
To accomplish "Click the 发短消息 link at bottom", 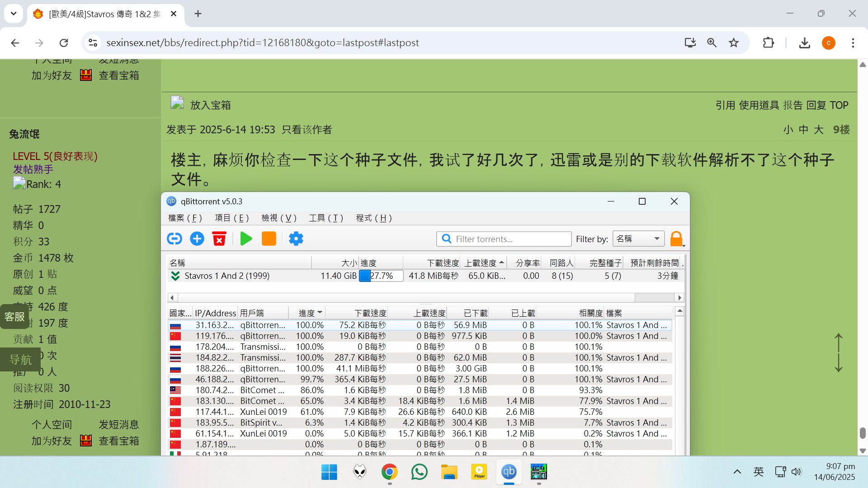I will (x=118, y=425).
